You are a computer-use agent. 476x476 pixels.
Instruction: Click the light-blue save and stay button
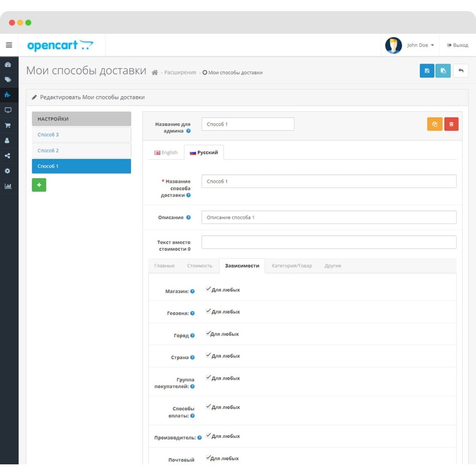tap(443, 71)
